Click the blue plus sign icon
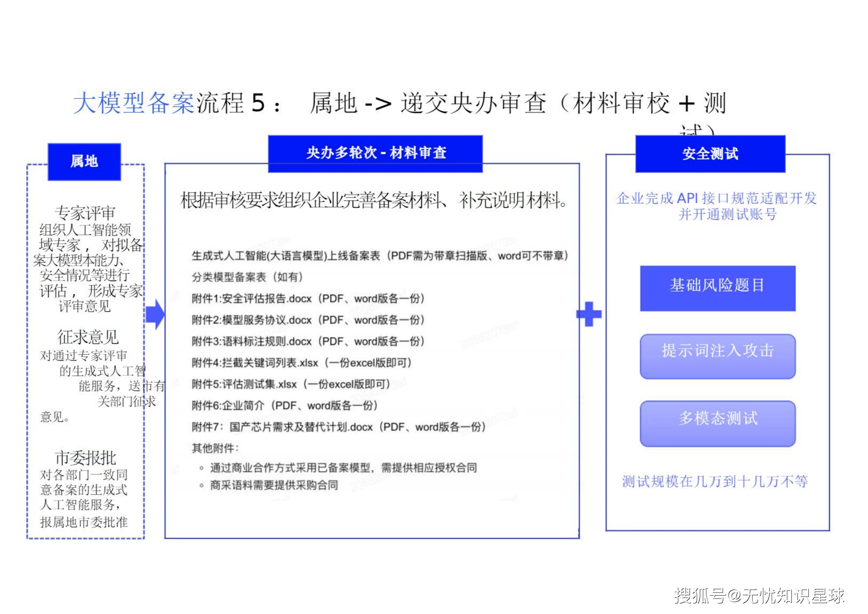The width and height of the screenshot is (868, 614). click(x=589, y=314)
